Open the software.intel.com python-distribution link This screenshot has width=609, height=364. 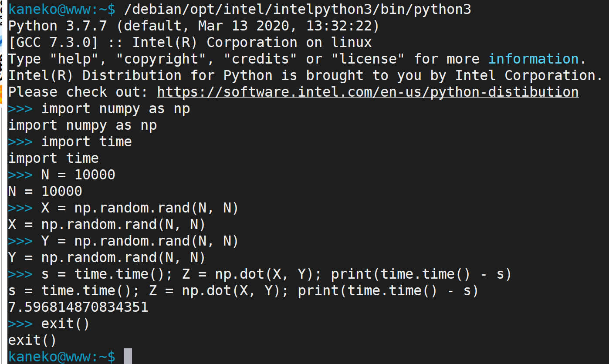pyautogui.click(x=368, y=92)
